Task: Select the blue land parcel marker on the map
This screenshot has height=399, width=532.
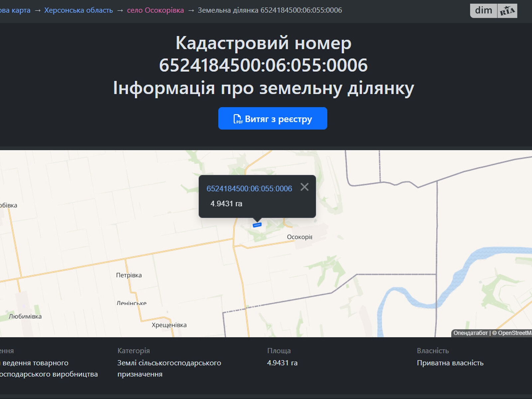Action: click(x=257, y=225)
